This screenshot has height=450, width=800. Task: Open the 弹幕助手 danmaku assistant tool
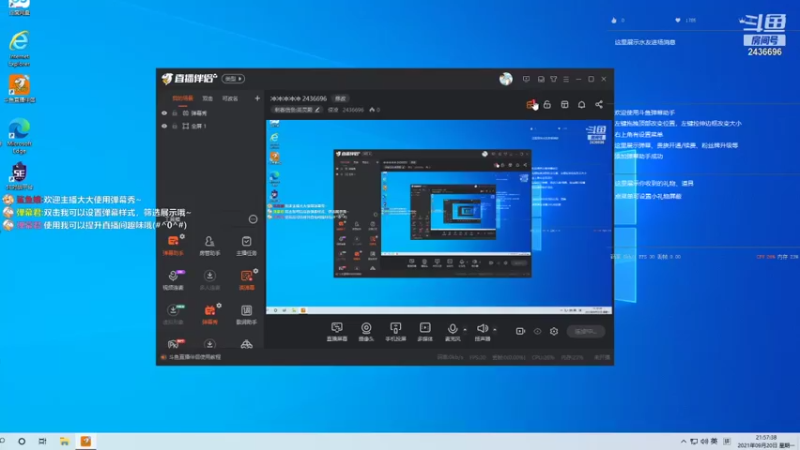[x=173, y=245]
